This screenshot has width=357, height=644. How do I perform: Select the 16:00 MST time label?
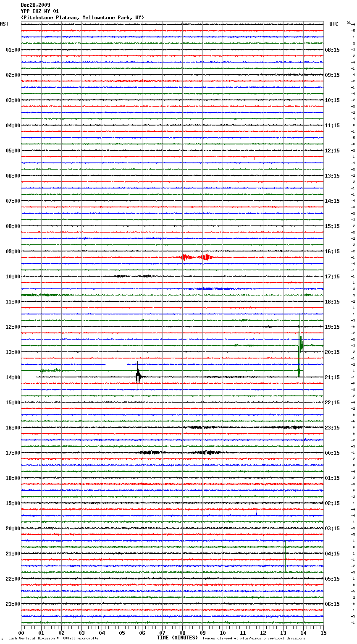13,428
